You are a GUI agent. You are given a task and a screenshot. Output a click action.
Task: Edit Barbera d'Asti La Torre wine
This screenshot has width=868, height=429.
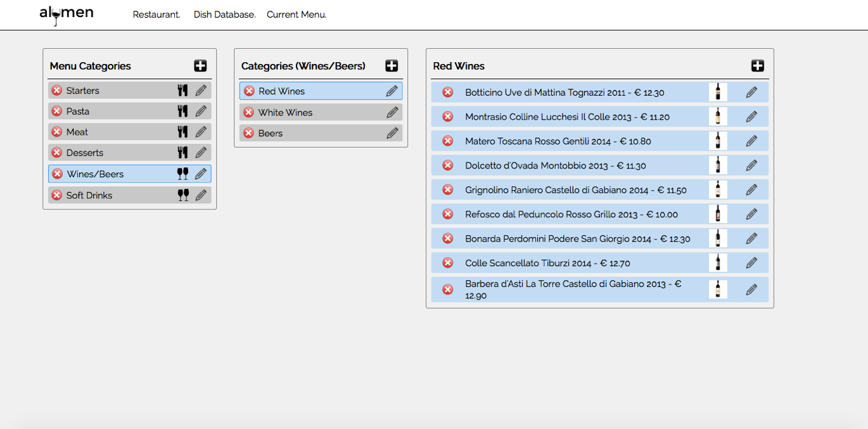point(751,290)
